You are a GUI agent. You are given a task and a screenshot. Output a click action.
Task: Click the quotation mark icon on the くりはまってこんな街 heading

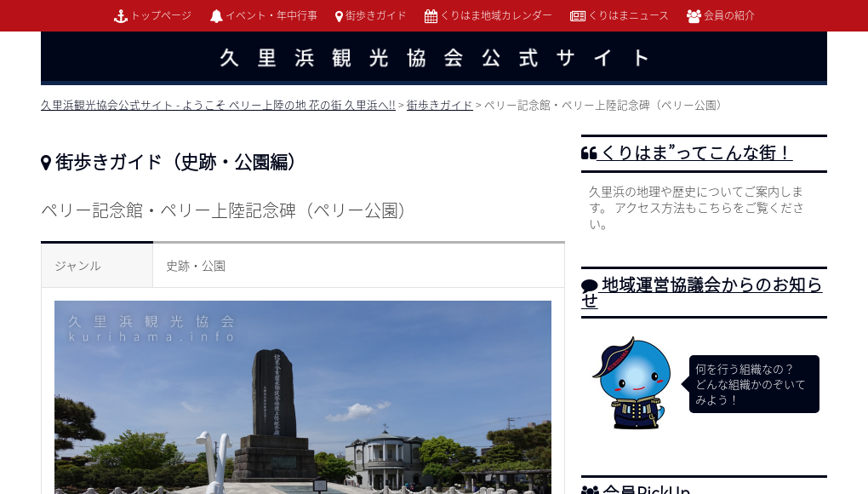pos(590,152)
